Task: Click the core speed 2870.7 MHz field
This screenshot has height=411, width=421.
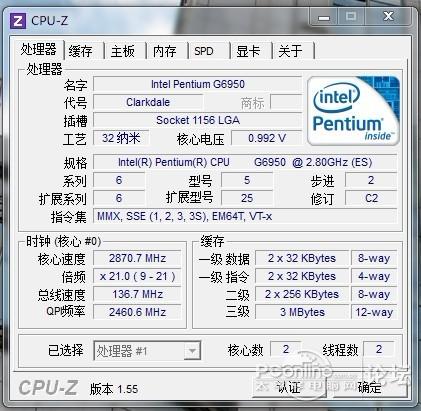Action: point(137,258)
